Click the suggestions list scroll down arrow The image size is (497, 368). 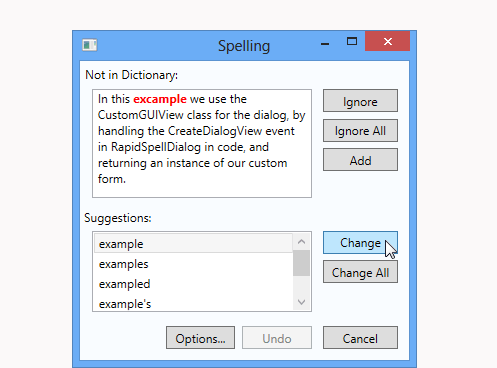point(302,302)
